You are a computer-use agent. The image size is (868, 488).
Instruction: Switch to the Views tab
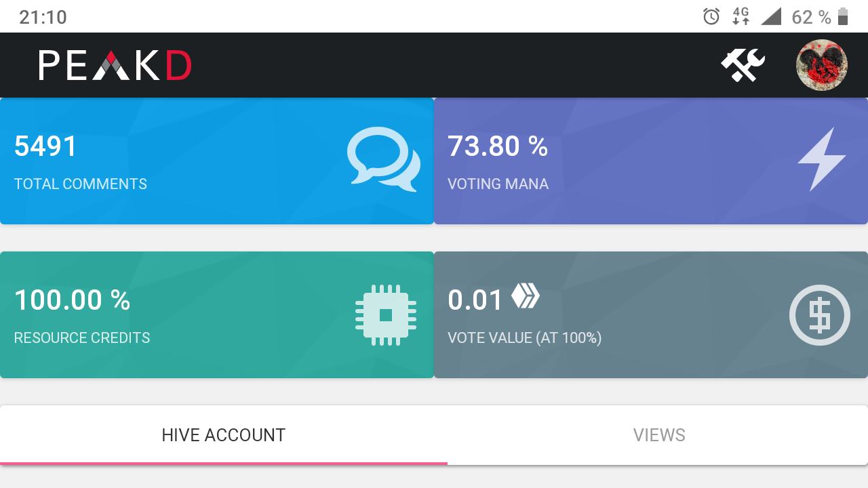658,435
